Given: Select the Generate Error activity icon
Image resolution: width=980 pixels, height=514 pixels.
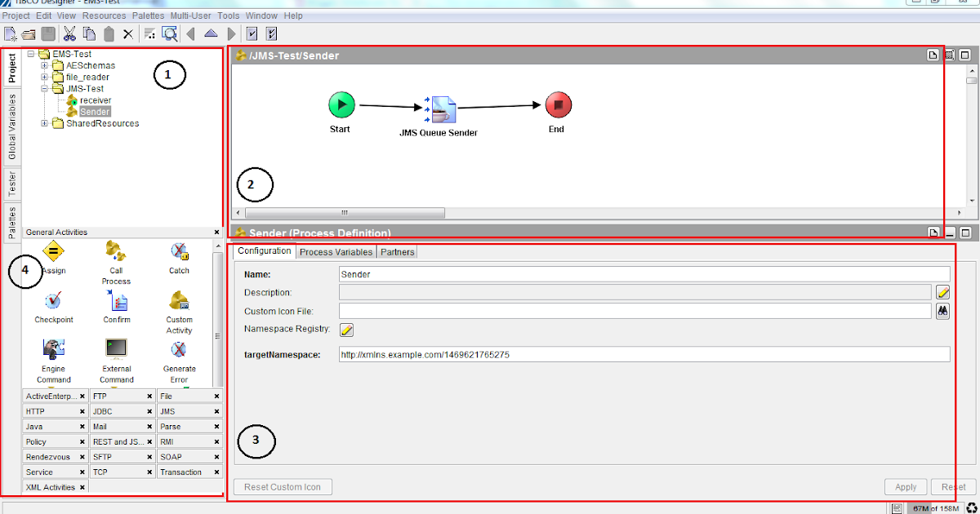Looking at the screenshot, I should click(x=178, y=351).
